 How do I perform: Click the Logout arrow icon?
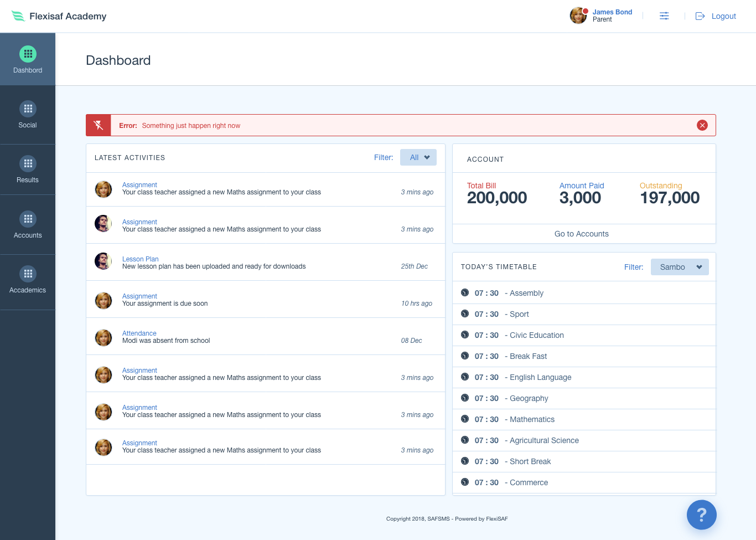700,16
